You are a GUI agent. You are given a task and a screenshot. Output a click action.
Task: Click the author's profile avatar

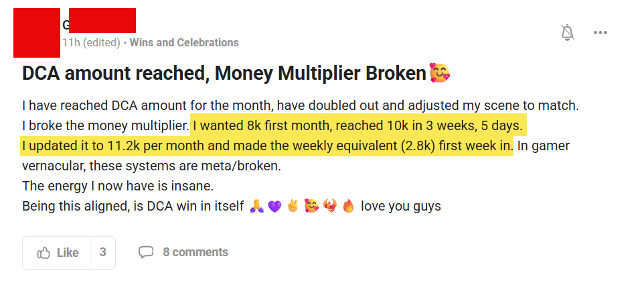click(x=37, y=32)
